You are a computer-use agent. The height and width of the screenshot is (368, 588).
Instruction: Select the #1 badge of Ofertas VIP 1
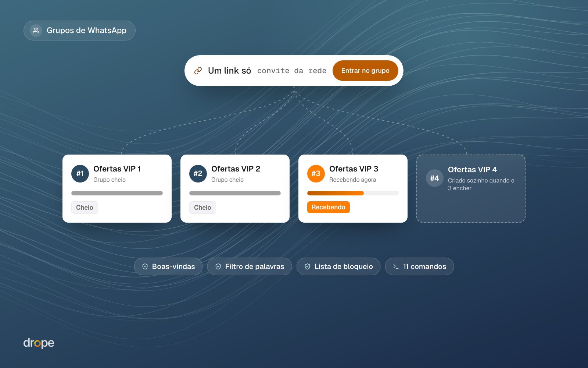[x=80, y=174]
